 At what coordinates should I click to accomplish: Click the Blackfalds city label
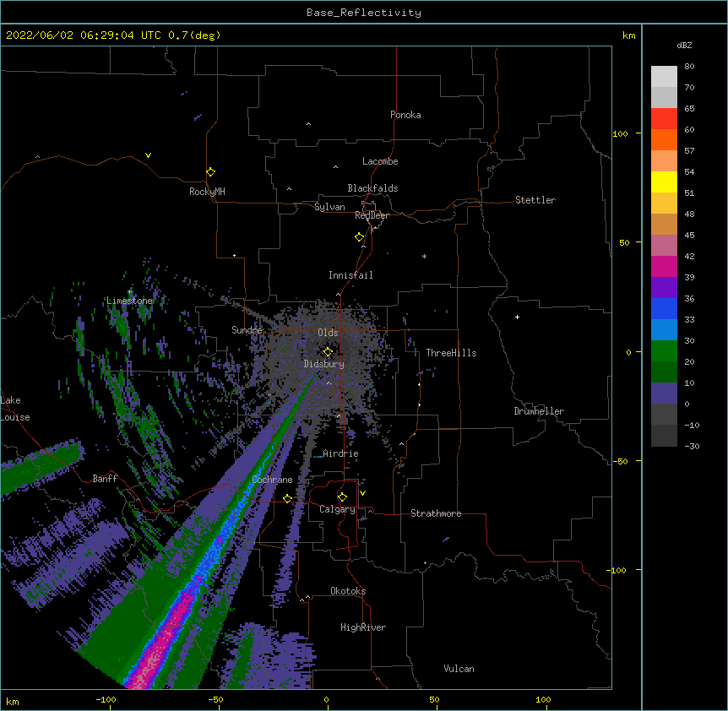372,188
